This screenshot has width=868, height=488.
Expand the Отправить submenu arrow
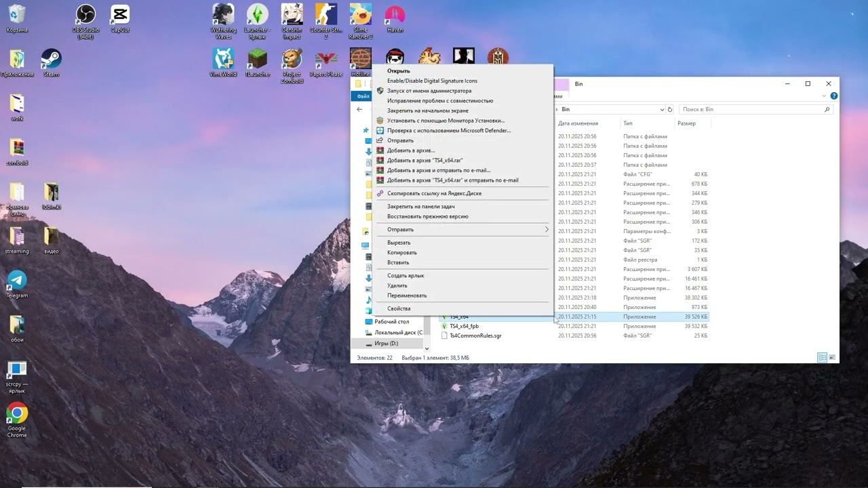(x=547, y=230)
